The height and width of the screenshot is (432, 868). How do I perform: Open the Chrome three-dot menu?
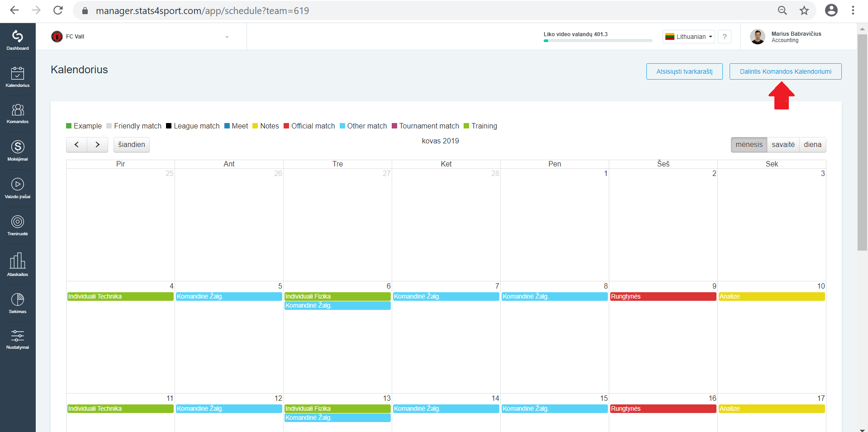853,10
